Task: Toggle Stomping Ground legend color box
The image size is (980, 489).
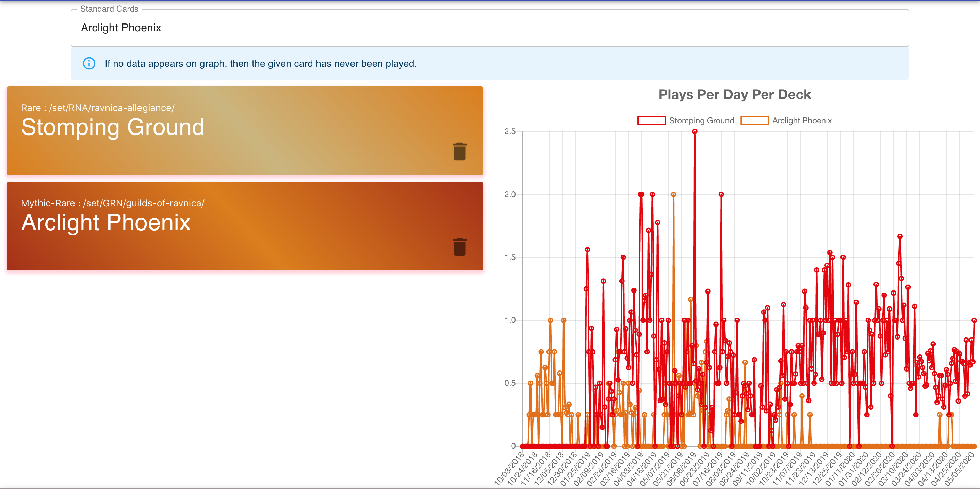Action: [x=651, y=120]
